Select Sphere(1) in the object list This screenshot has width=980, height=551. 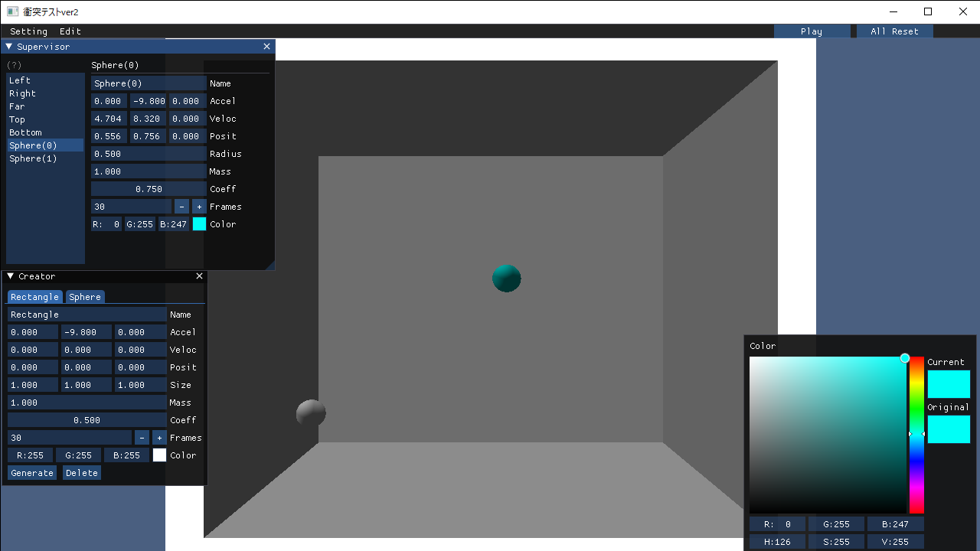[x=45, y=158]
